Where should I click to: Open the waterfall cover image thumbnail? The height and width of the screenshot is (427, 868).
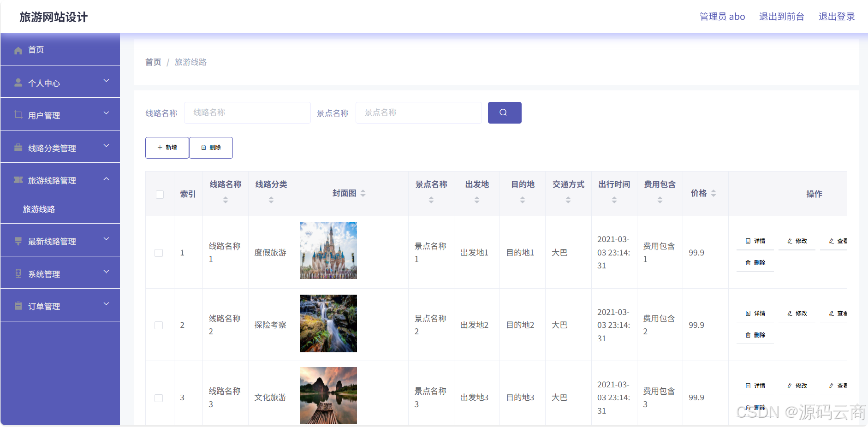click(328, 323)
